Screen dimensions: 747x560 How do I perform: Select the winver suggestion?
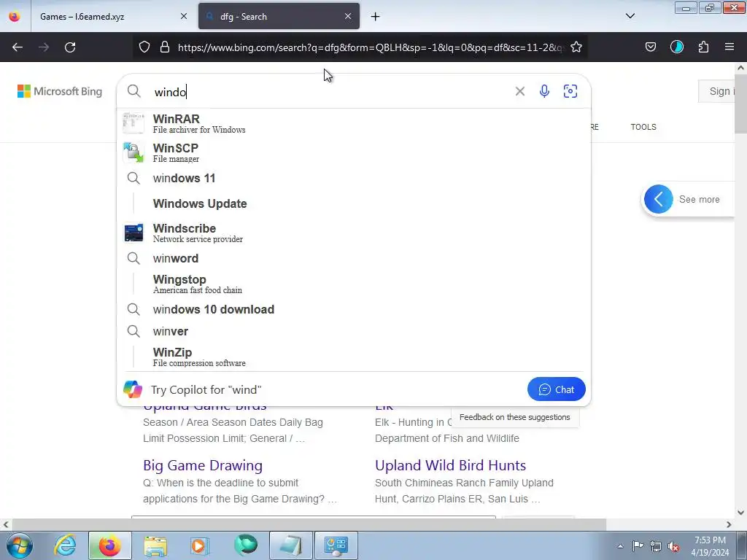[x=354, y=332]
